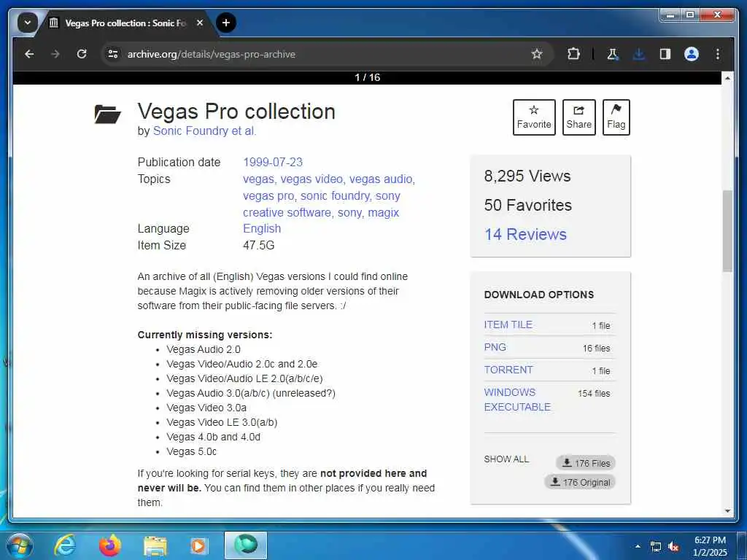Click the English language link
The height and width of the screenshot is (560, 747).
[262, 228]
